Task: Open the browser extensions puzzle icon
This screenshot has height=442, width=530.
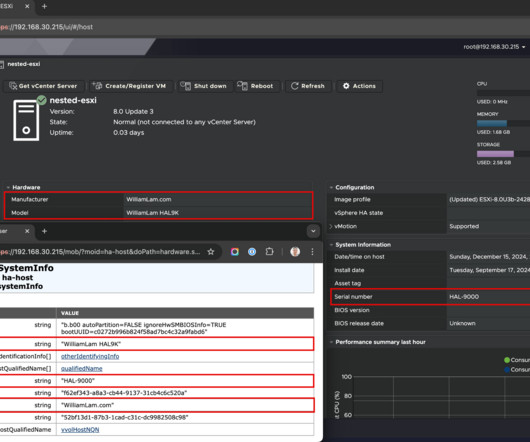Action: tap(269, 252)
